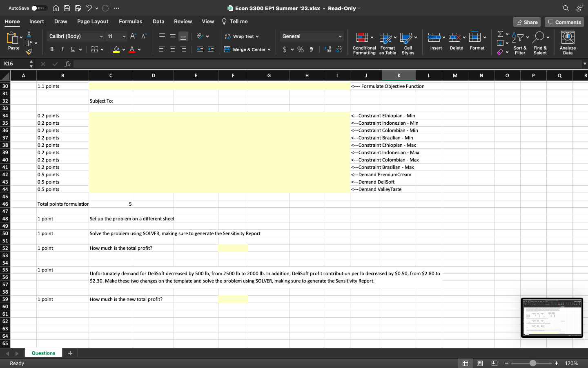Click the decrease decimal icon
The image size is (588, 368).
tap(338, 49)
